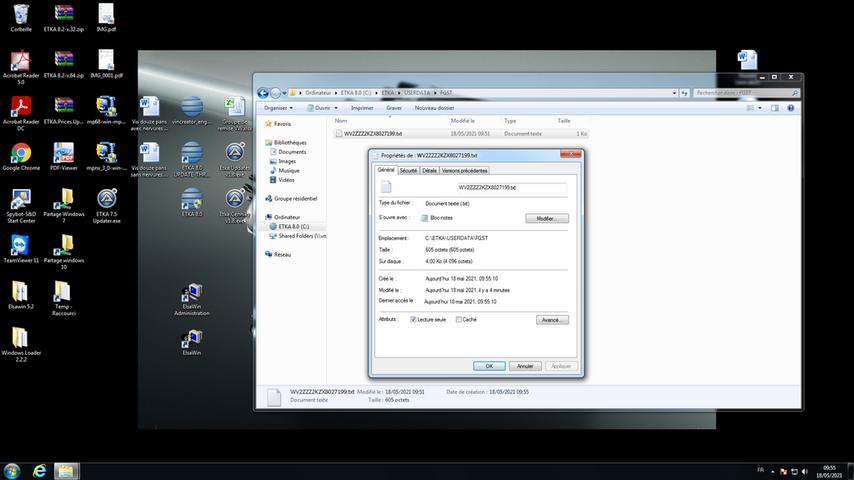Confirm the properties with OK
This screenshot has width=854, height=480.
[488, 366]
